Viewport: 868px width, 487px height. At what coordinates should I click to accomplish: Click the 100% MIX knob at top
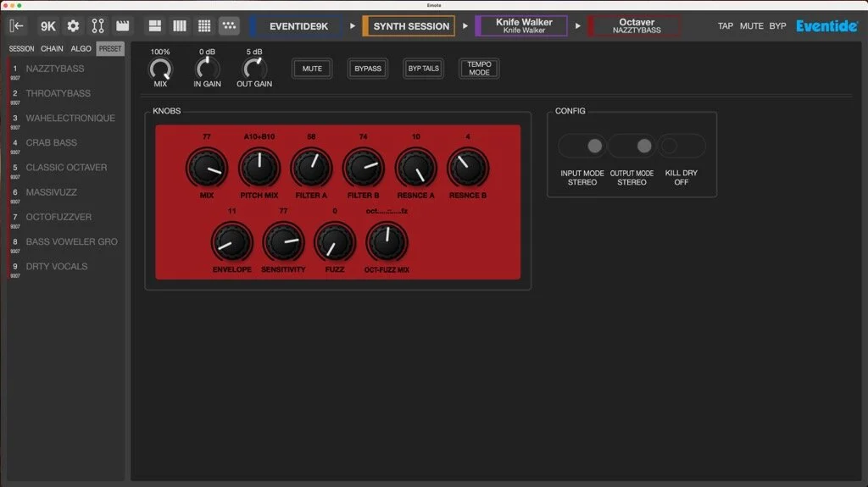tap(160, 69)
